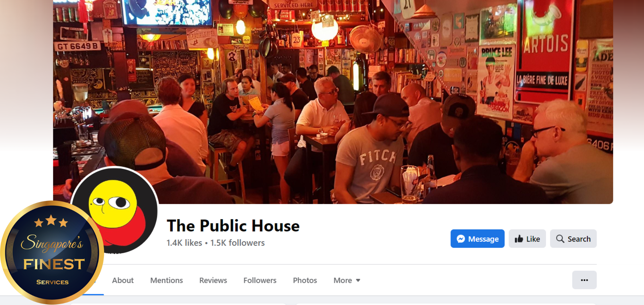Click The Public House page title

(233, 226)
